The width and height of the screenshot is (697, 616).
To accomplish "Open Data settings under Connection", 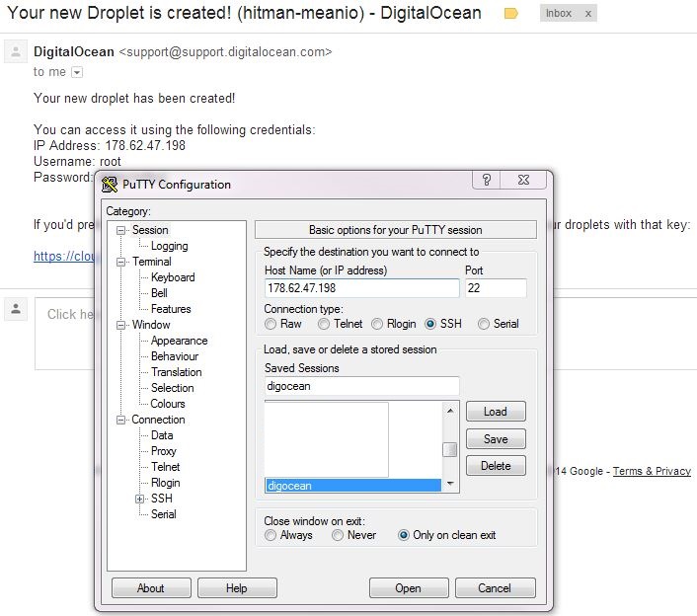I will coord(162,435).
